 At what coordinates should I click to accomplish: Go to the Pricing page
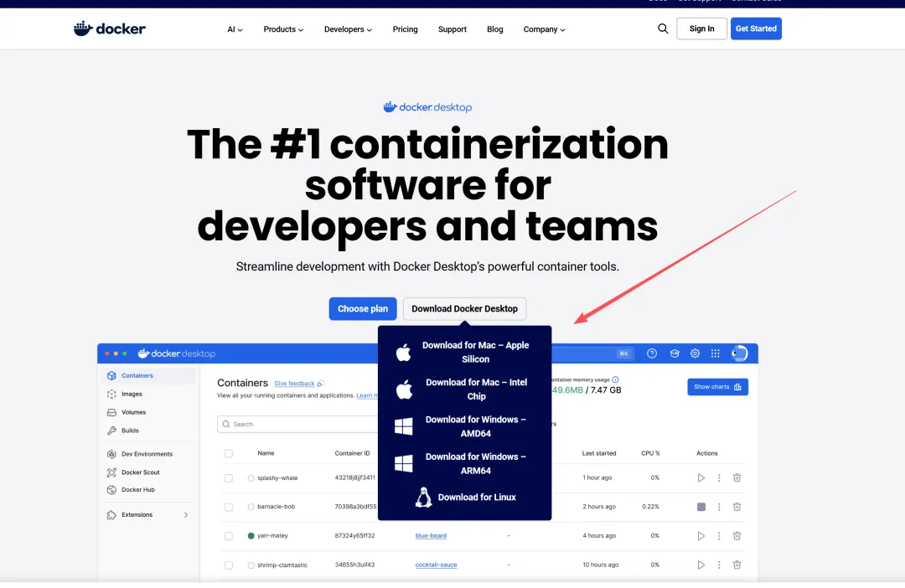tap(406, 29)
